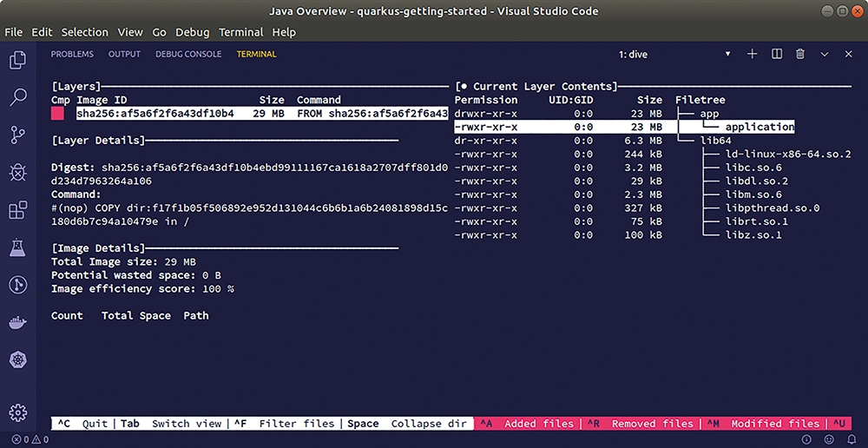Image resolution: width=868 pixels, height=448 pixels.
Task: Select layer row sha256:af5a6f2f6a43df10b4
Action: [262, 114]
